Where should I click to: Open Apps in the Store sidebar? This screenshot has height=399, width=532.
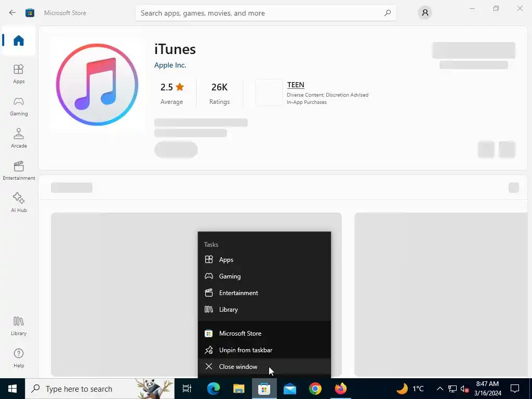(19, 74)
